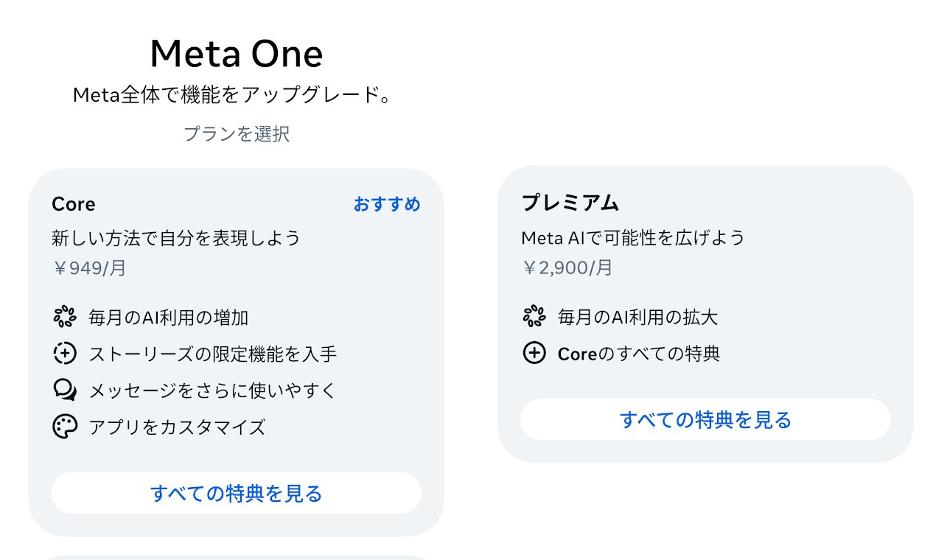Click the palette icon for app customization

pyautogui.click(x=65, y=427)
